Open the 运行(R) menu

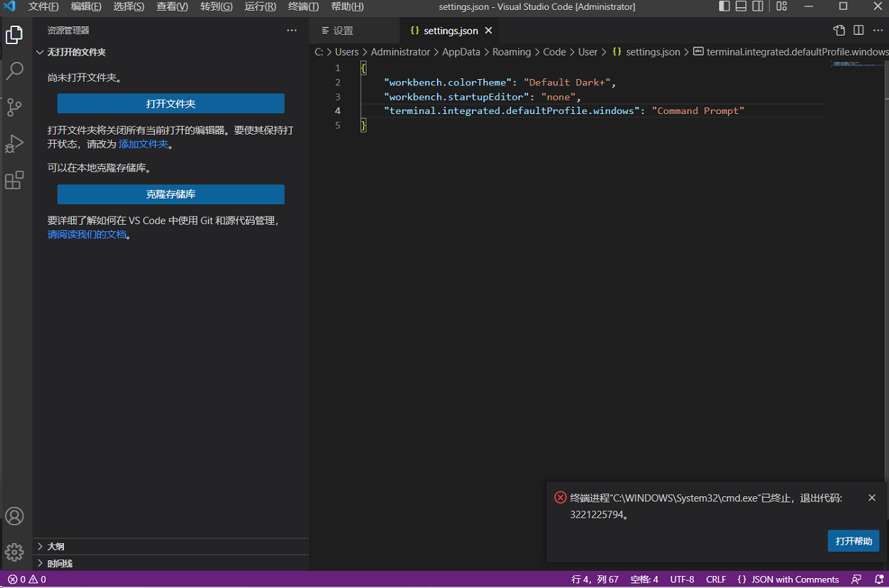tap(260, 6)
